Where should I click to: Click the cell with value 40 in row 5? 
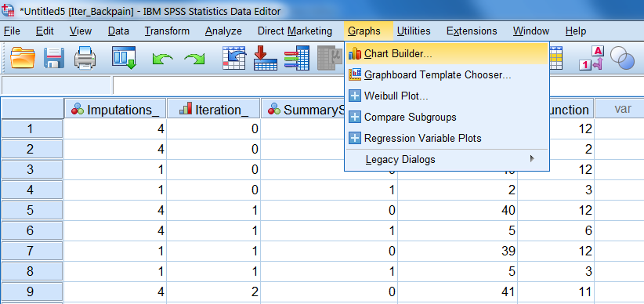tap(458, 210)
